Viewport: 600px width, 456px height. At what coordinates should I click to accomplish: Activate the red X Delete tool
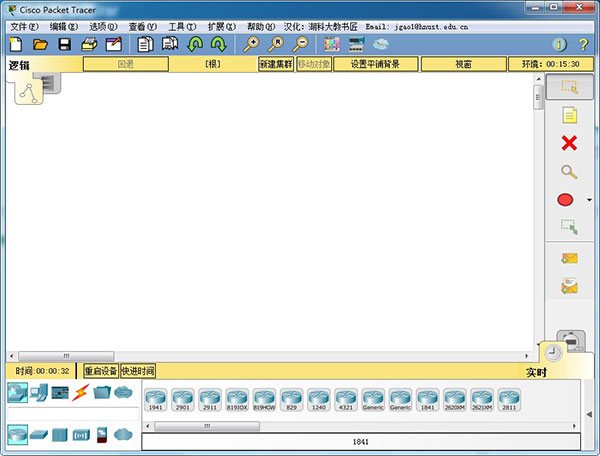[x=569, y=143]
